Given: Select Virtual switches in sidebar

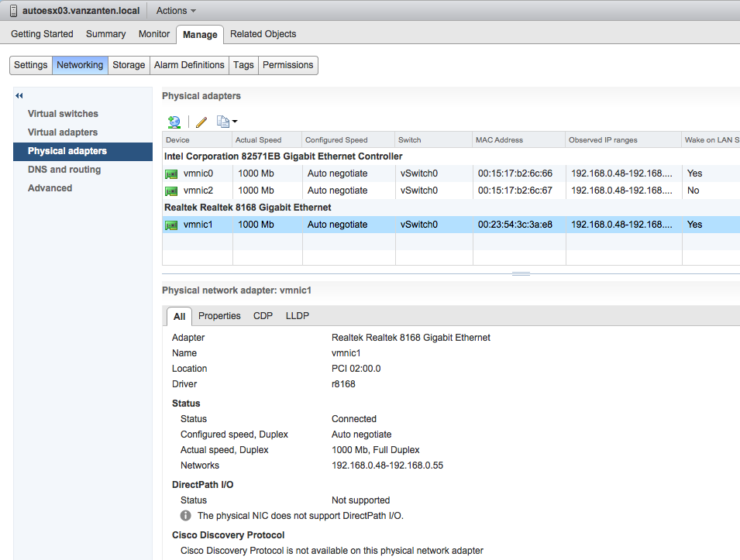Looking at the screenshot, I should 63,114.
